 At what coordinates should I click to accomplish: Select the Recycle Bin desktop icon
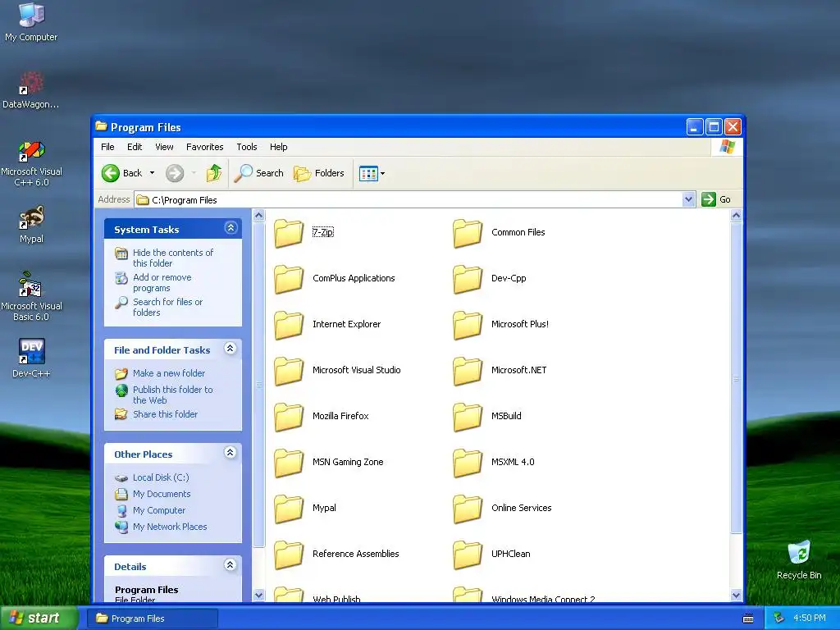[x=799, y=559]
